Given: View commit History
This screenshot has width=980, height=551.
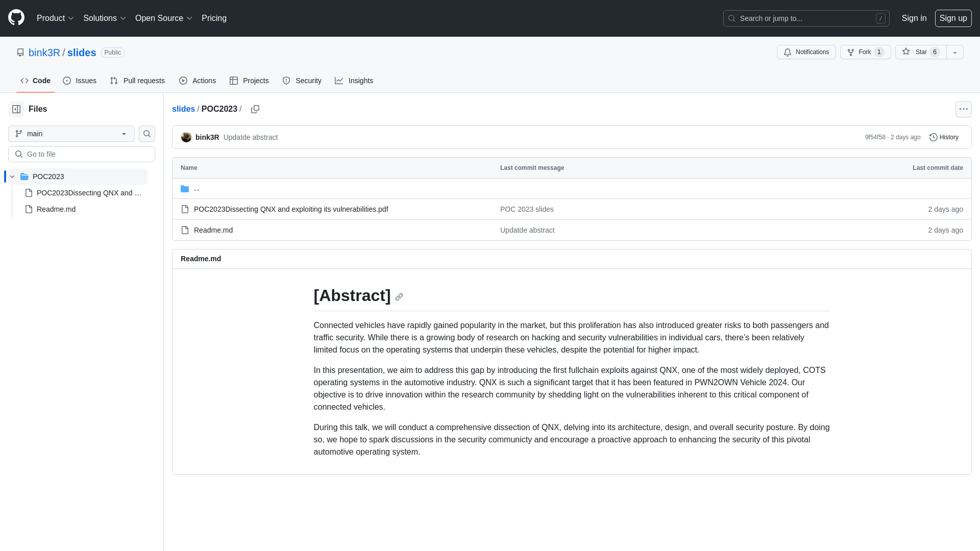Looking at the screenshot, I should (x=944, y=137).
